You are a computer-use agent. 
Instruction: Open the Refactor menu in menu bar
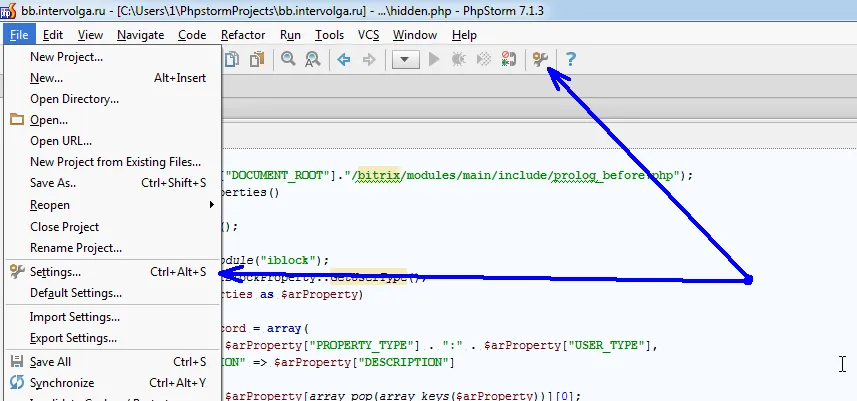pos(243,35)
